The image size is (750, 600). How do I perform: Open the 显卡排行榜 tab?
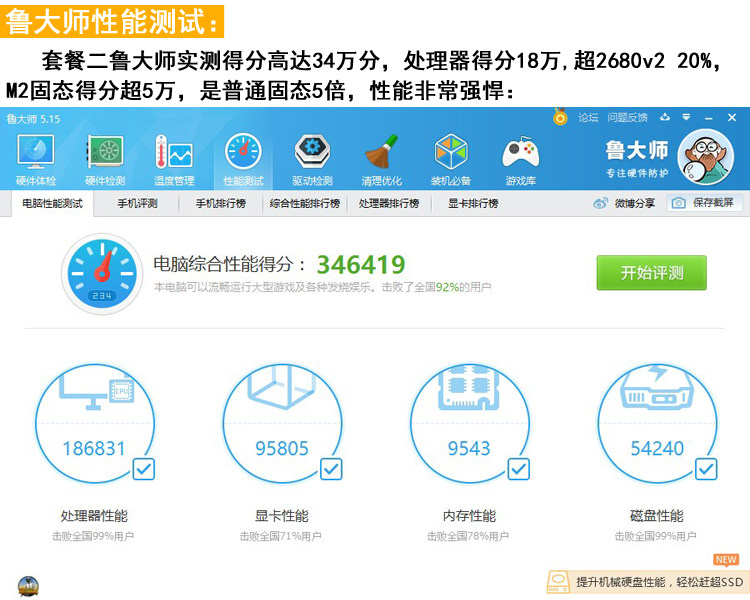(x=473, y=203)
